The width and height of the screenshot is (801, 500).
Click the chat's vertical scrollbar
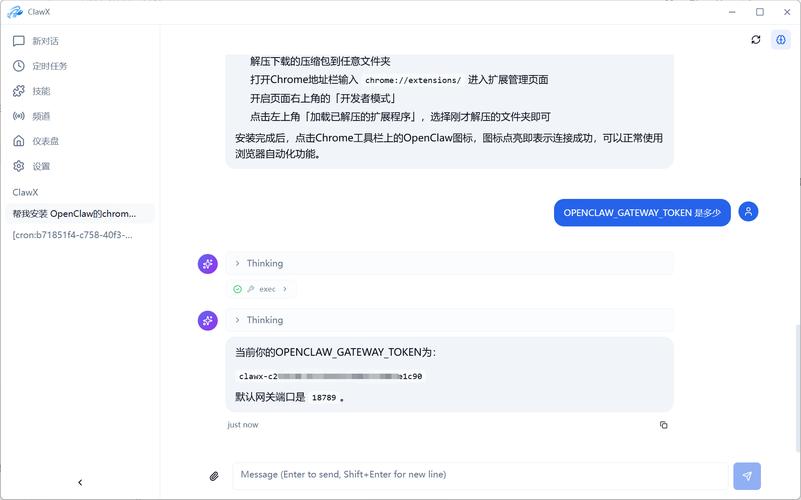[x=797, y=388]
